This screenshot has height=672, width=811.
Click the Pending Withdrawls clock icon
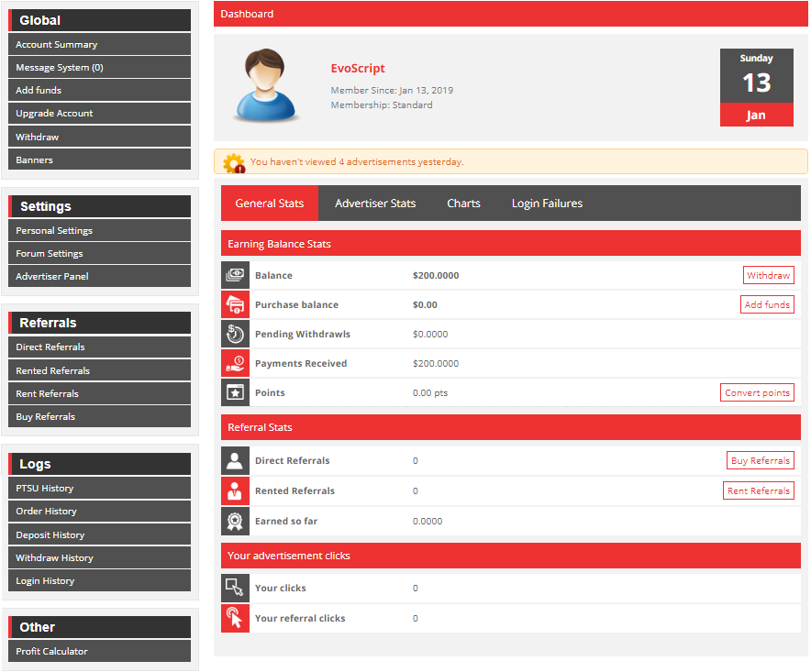tap(235, 334)
